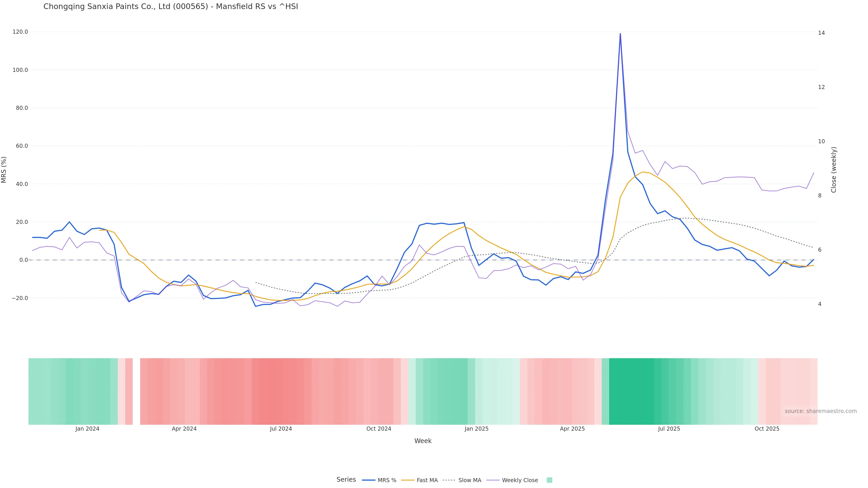Click the Jan 2024 x-axis label
Screen dimensions: 868x488
tap(87, 429)
